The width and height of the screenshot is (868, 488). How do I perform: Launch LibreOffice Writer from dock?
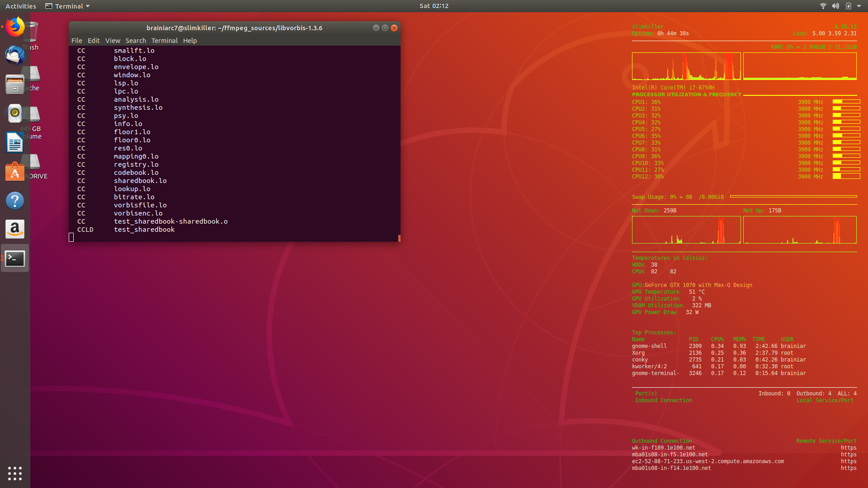click(x=15, y=143)
